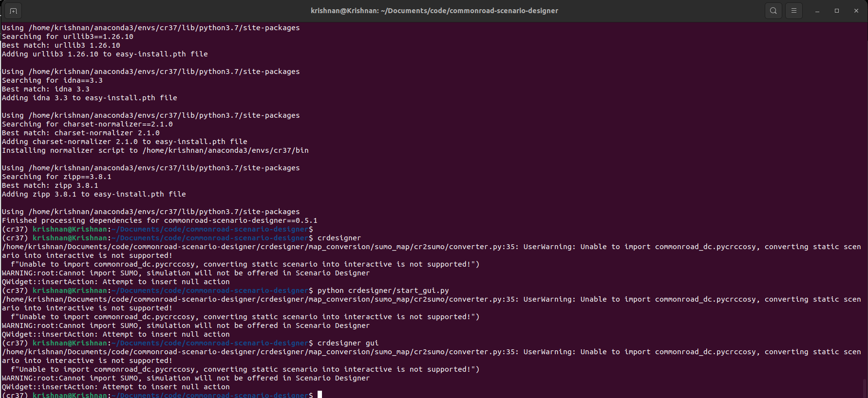868x398 pixels.
Task: Minimize the terminal window
Action: 817,11
